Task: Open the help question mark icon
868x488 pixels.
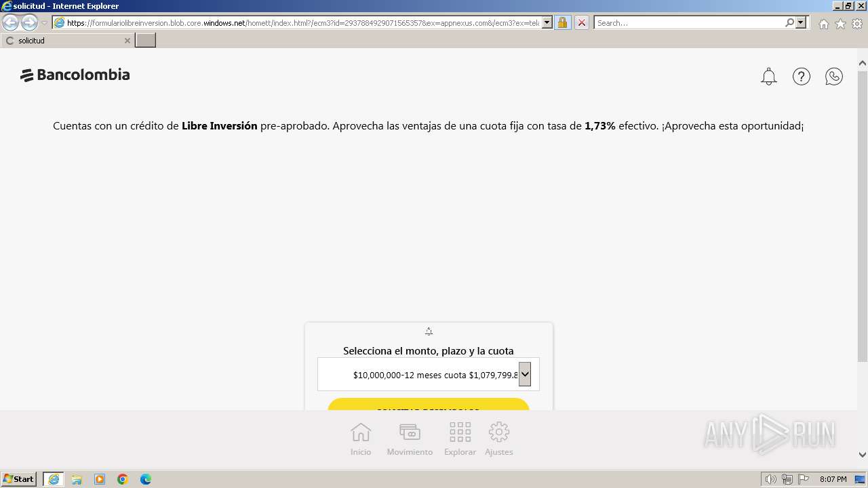Action: click(802, 77)
